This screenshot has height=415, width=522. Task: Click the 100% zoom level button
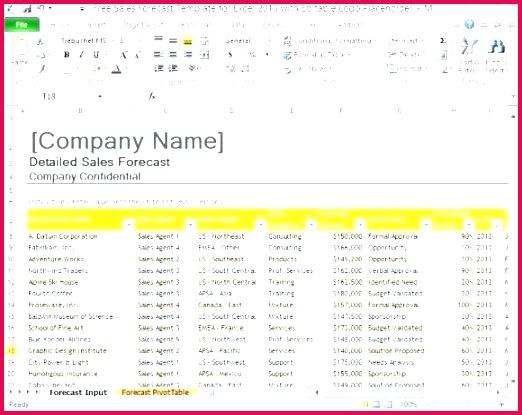[x=408, y=405]
